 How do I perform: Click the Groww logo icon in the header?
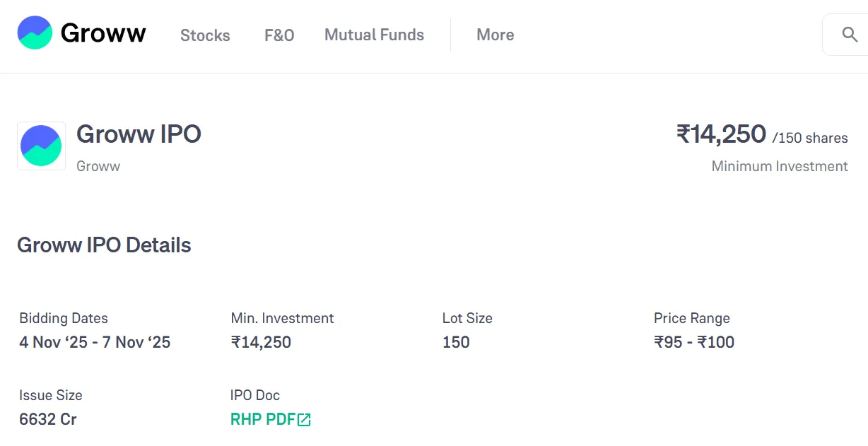[x=33, y=32]
